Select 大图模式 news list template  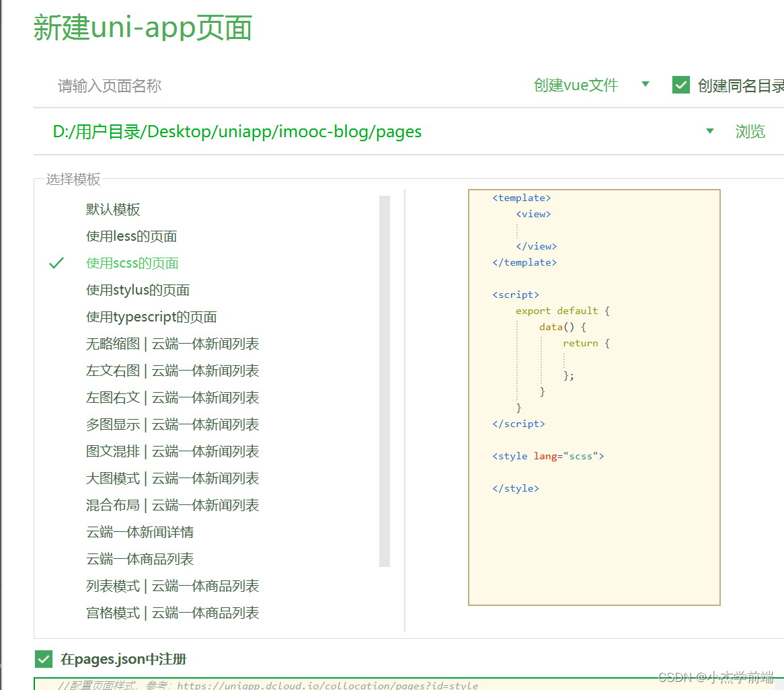[171, 478]
